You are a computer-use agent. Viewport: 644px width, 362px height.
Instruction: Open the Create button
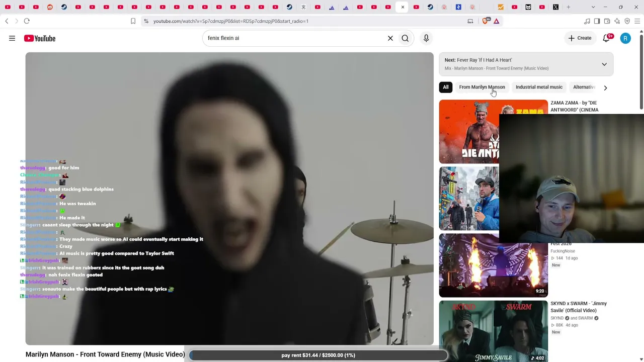pos(580,38)
